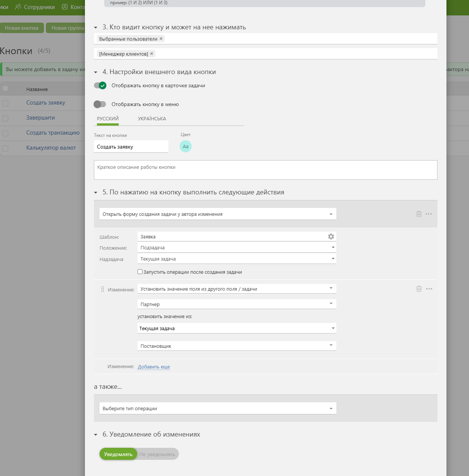Open more options for the Изменение row

(429, 289)
